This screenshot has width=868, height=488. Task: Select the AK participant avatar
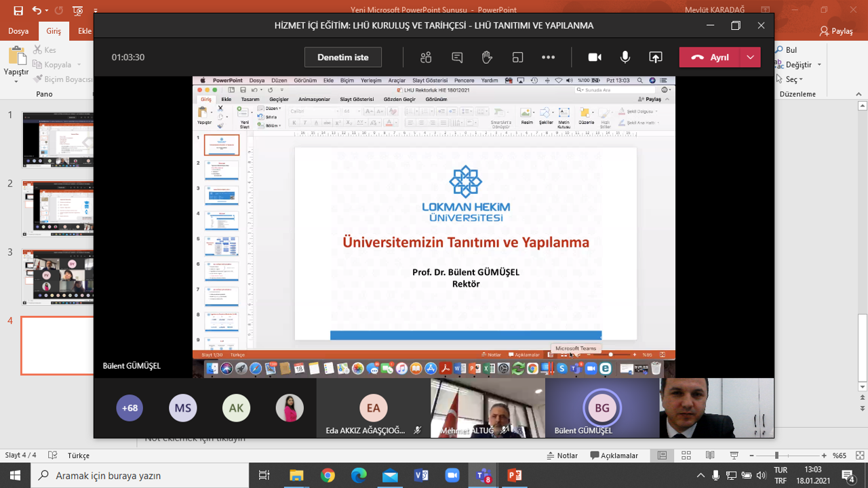[236, 408]
